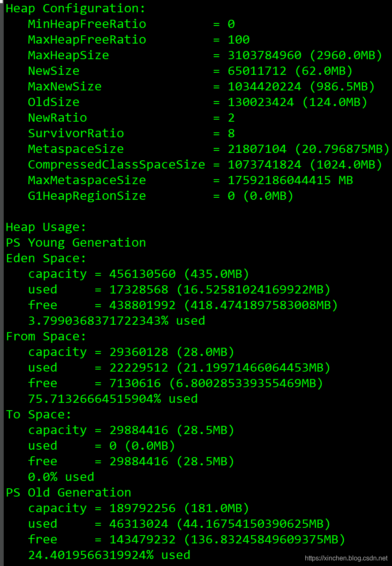Select Eden Space capacity value 456130560

click(143, 274)
